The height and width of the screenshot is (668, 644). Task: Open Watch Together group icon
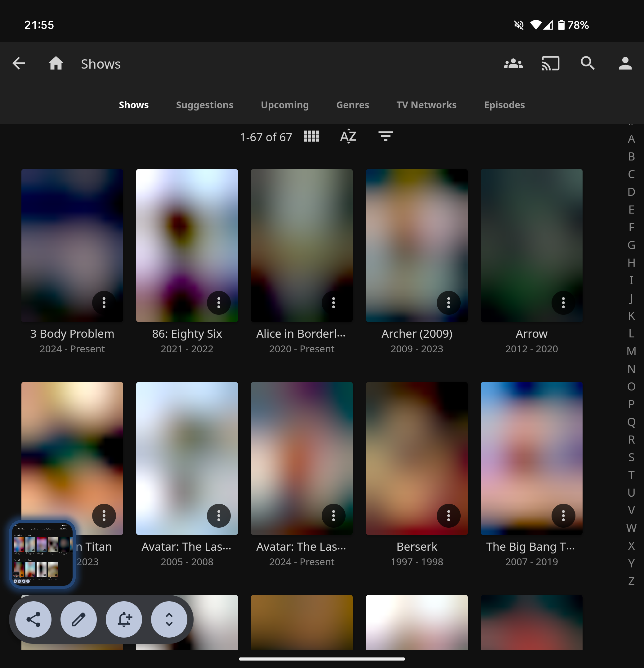pyautogui.click(x=513, y=63)
